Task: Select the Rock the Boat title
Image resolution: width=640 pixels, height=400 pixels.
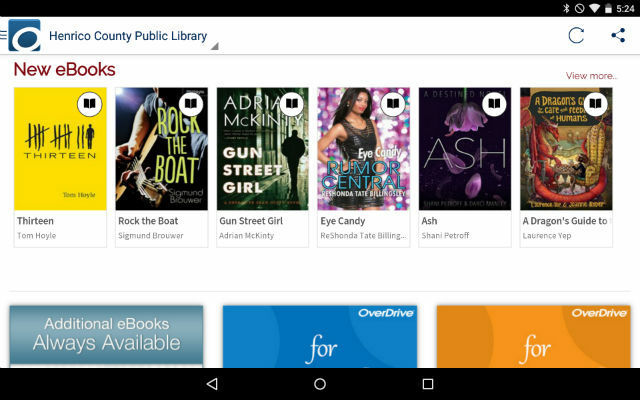Action: pos(148,221)
